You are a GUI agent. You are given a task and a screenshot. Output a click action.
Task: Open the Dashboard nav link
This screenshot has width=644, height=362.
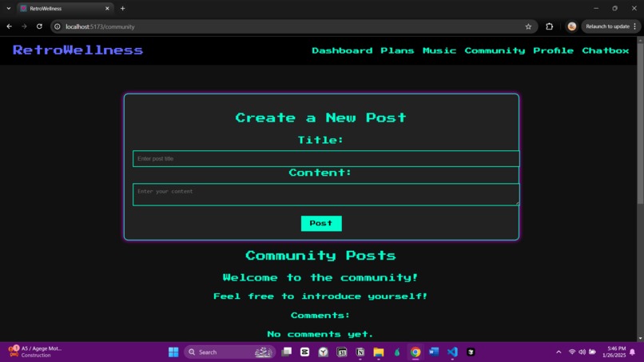pos(342,50)
